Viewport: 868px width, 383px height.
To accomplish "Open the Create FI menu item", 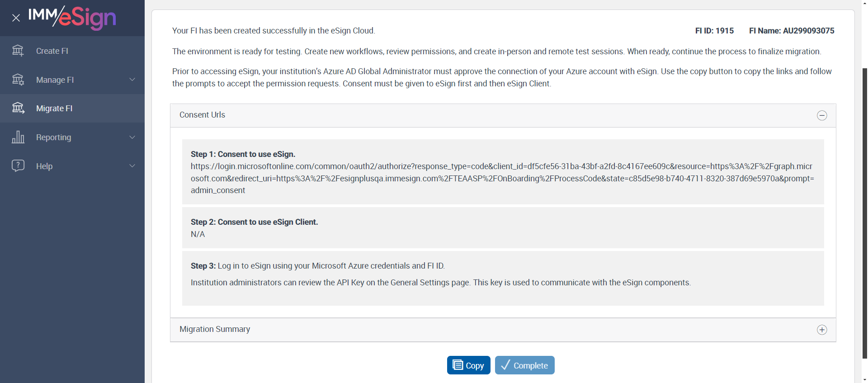I will pyautogui.click(x=52, y=51).
